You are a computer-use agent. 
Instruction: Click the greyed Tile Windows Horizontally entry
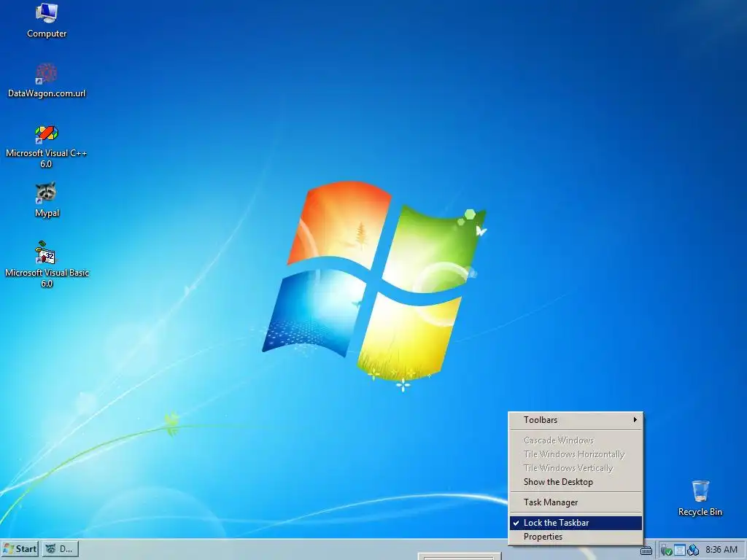coord(576,454)
